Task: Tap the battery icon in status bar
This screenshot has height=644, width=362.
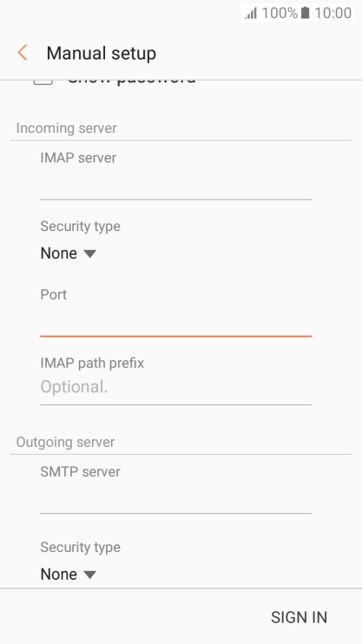Action: 305,13
